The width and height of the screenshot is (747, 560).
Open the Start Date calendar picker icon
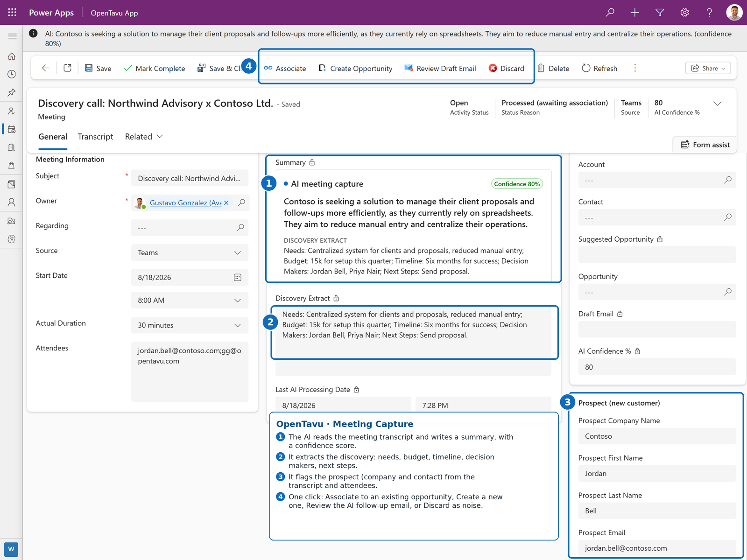[x=238, y=277]
